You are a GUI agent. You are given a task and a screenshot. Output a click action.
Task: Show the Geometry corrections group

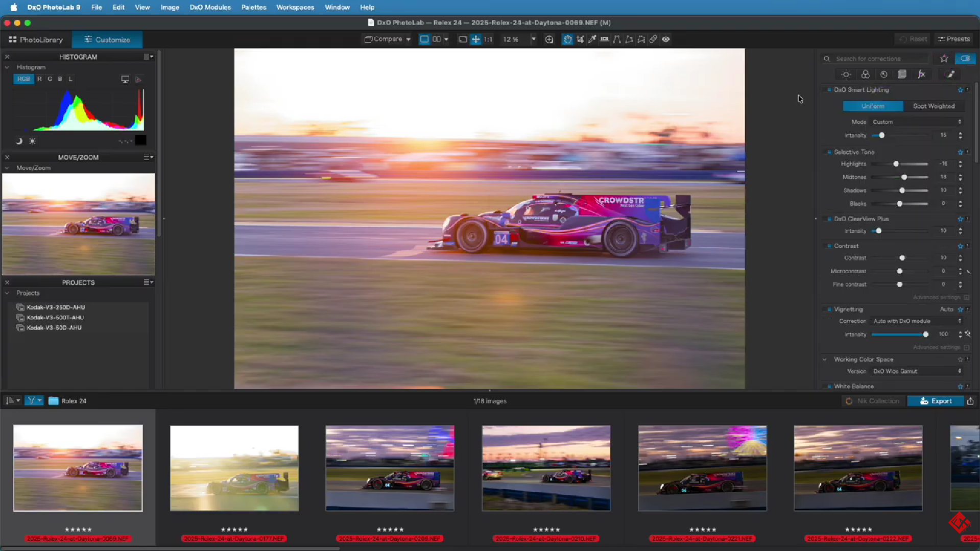click(x=902, y=75)
